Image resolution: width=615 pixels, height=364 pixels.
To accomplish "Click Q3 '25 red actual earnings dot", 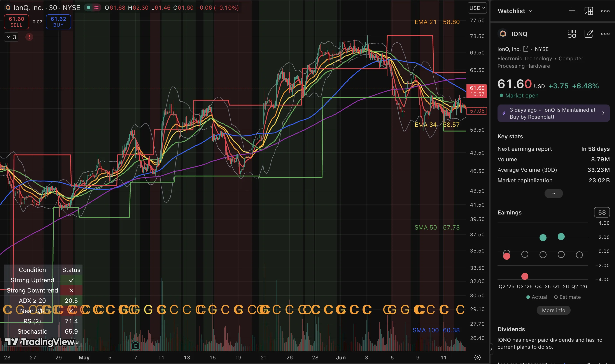I will pos(525,276).
